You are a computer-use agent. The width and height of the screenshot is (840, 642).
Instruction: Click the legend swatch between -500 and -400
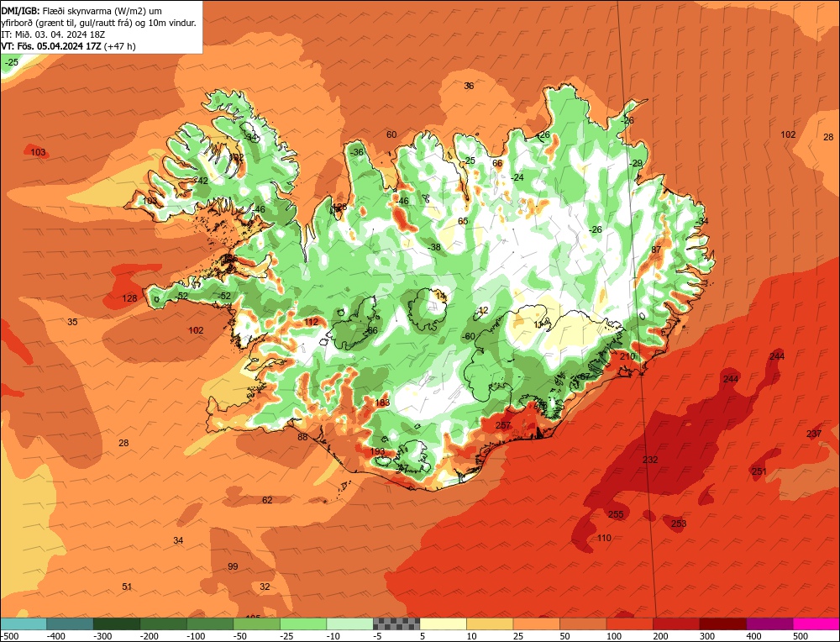pos(24,624)
